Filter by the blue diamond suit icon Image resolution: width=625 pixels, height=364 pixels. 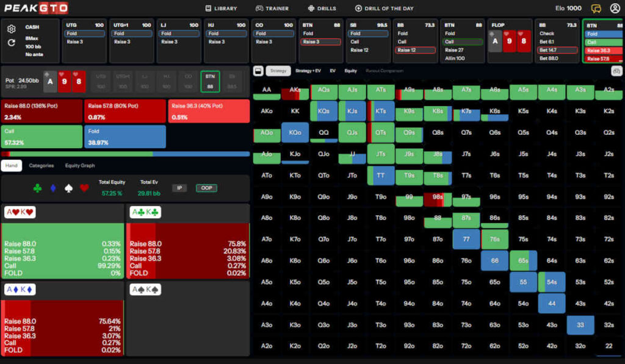[x=53, y=188]
